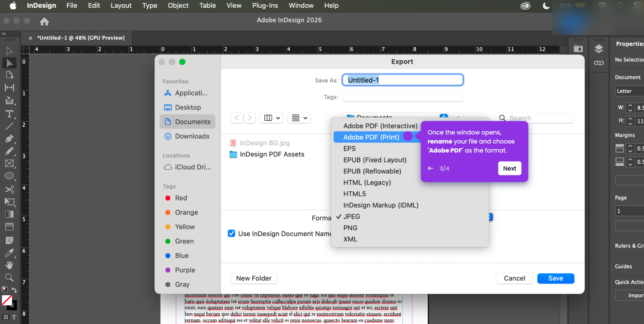Viewport: 644px width, 324px height.
Task: Click the width W stepper arrows
Action: click(x=630, y=107)
